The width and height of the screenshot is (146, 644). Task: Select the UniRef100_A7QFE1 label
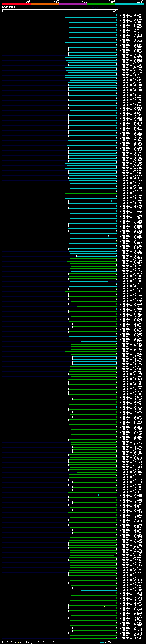coord(131,291)
